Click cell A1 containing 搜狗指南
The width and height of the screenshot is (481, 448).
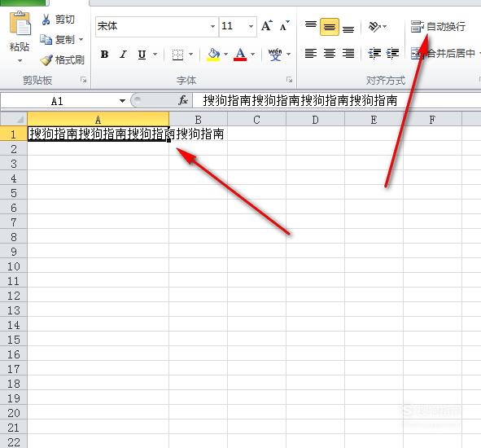tap(98, 134)
